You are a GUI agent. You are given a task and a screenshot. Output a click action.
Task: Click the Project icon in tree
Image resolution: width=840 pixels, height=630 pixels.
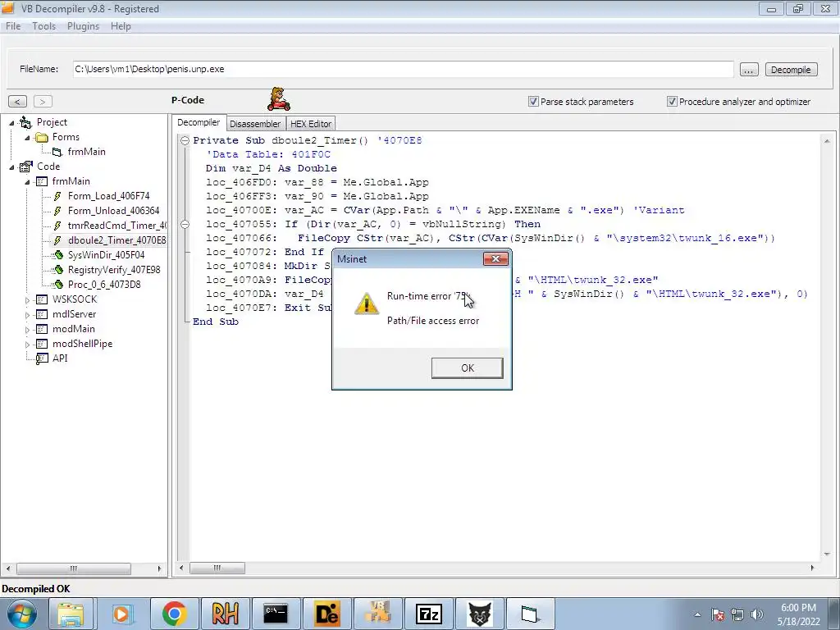(25, 123)
